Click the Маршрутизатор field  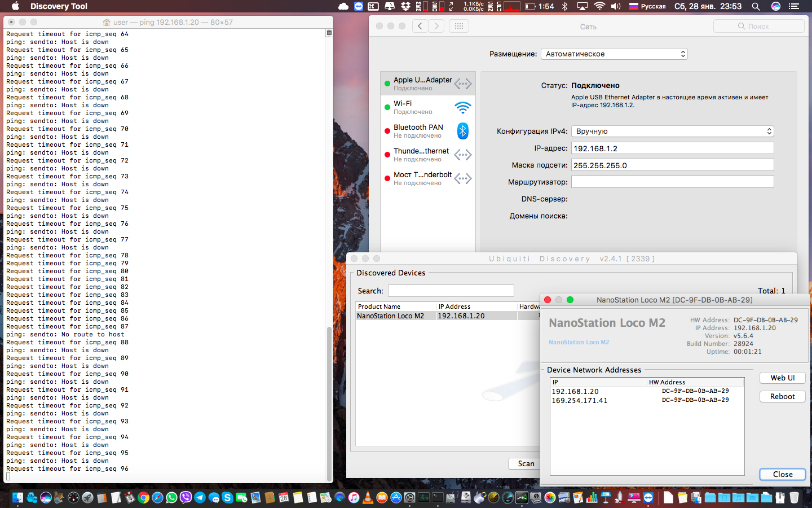672,182
